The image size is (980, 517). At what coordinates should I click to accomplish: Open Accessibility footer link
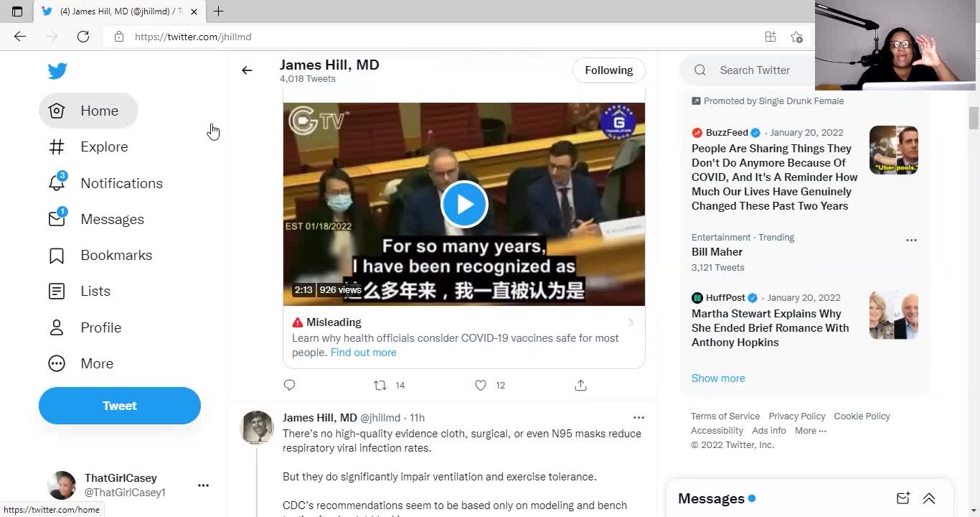click(x=717, y=431)
